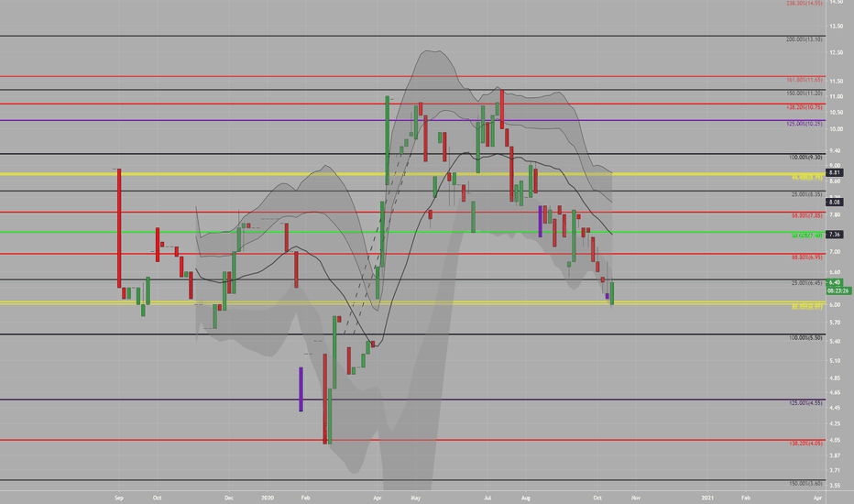Click 8.60 on the price axis
Viewport: 854px width, 504px height.
(835, 181)
